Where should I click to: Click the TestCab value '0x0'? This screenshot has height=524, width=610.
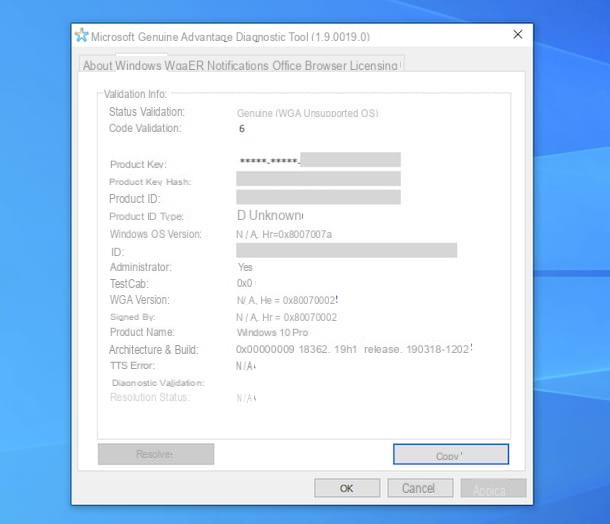[245, 283]
